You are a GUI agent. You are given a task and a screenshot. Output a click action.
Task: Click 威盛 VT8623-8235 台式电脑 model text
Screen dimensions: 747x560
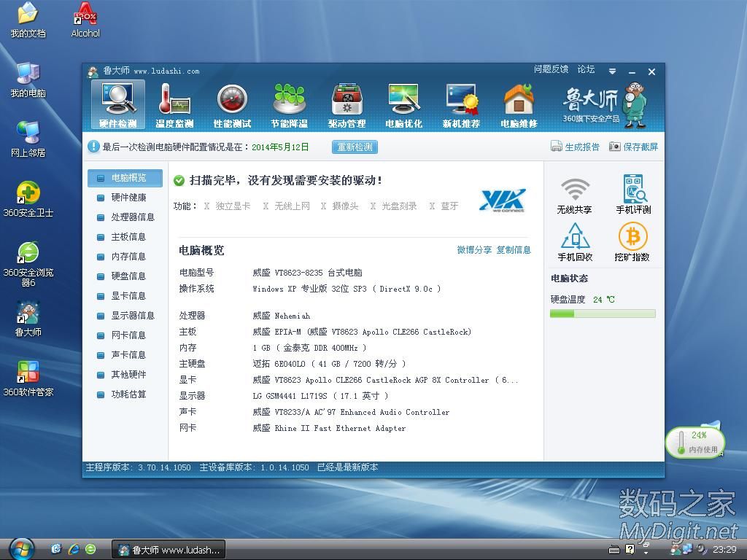coord(307,273)
